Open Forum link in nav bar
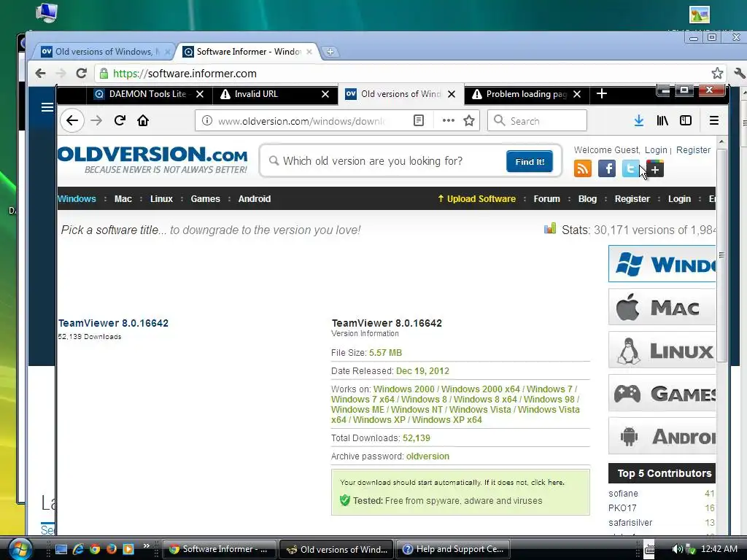The image size is (747, 560). pyautogui.click(x=546, y=198)
